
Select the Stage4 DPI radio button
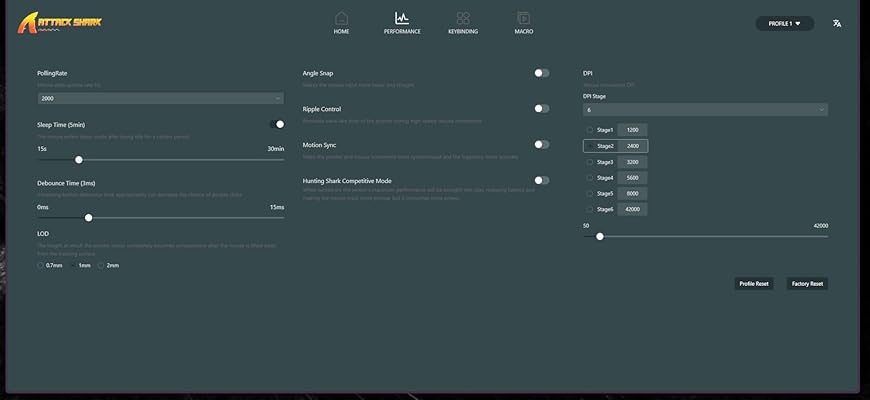click(x=590, y=177)
